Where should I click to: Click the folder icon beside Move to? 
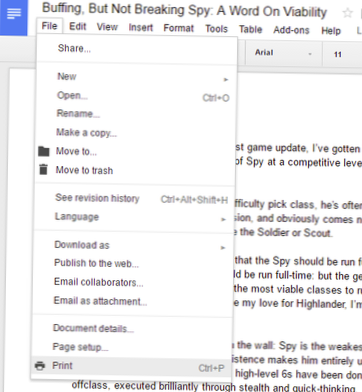click(43, 151)
